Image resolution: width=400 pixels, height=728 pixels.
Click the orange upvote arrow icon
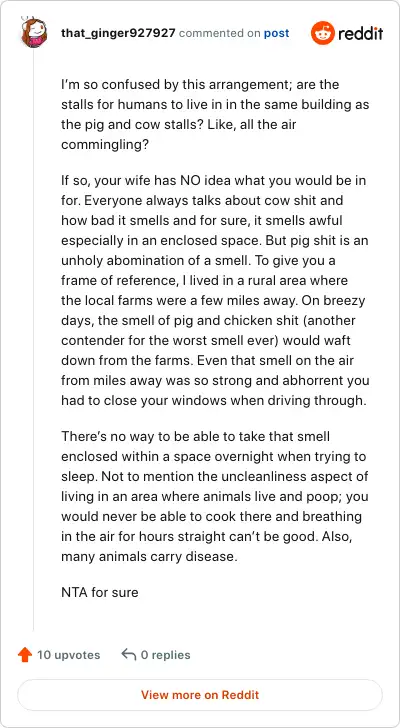[x=25, y=655]
